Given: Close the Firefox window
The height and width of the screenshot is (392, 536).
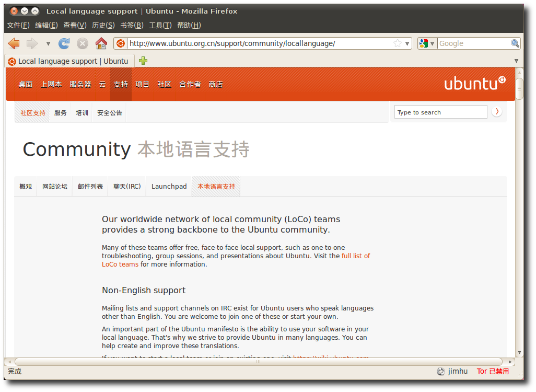Looking at the screenshot, I should point(14,11).
